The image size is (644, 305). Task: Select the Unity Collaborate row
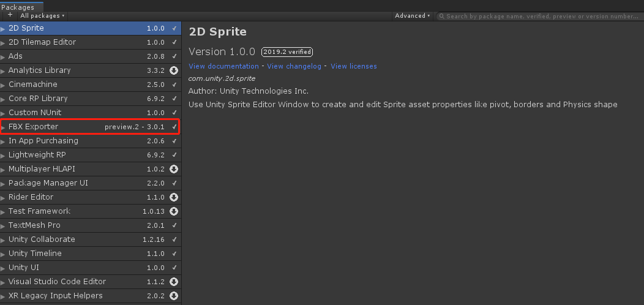coord(91,239)
